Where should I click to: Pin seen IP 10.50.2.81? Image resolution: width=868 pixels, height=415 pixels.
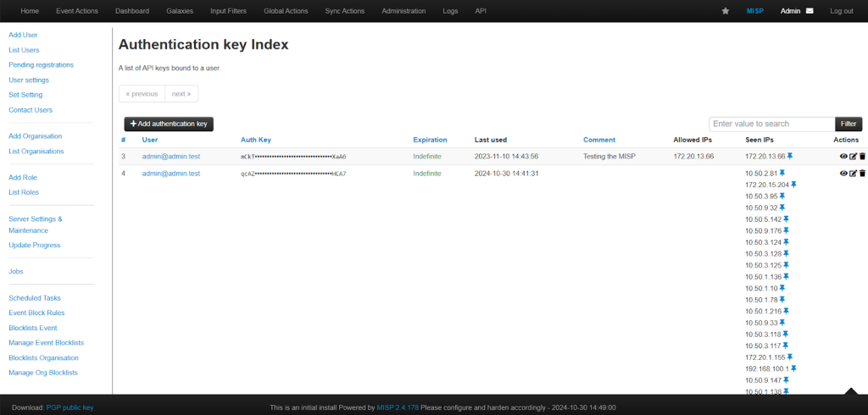(782, 173)
